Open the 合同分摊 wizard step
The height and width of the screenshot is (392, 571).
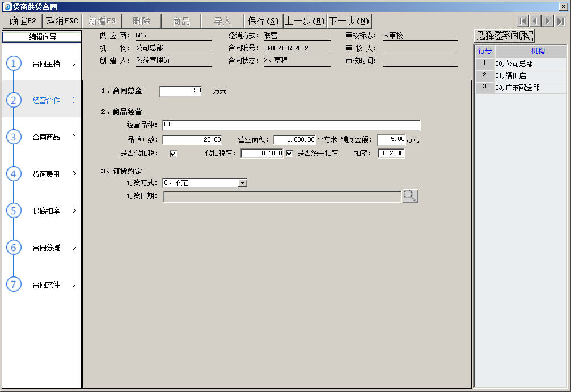pyautogui.click(x=46, y=248)
